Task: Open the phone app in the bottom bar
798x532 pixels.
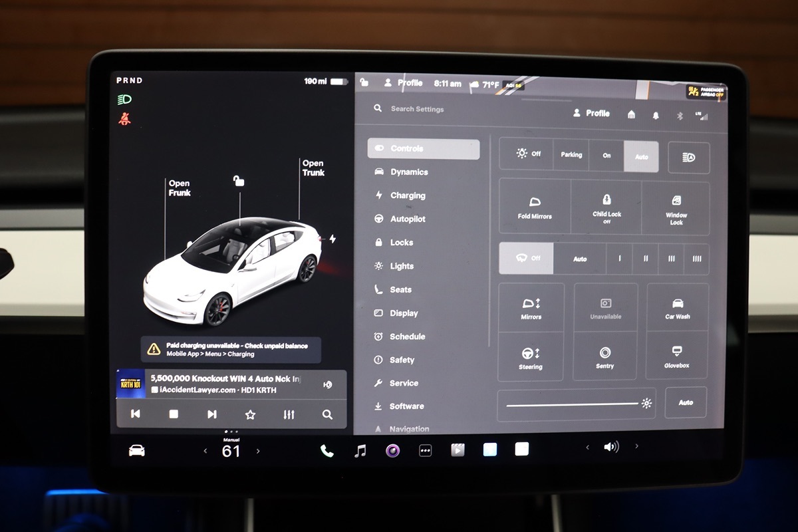Action: (327, 451)
